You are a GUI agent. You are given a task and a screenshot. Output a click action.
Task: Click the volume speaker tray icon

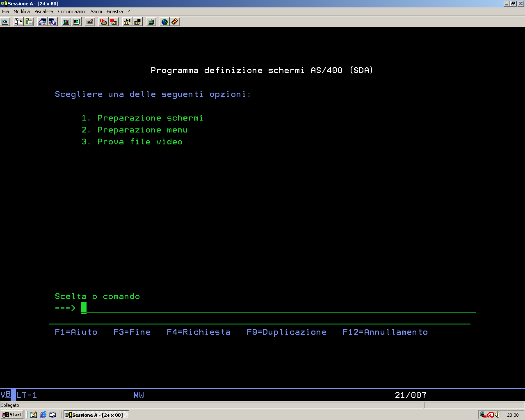pyautogui.click(x=498, y=415)
